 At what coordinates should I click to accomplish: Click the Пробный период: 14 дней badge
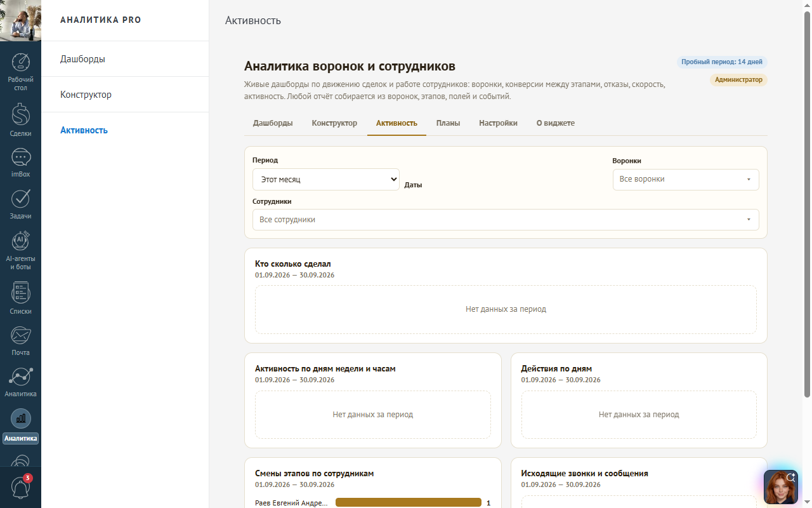pos(722,62)
